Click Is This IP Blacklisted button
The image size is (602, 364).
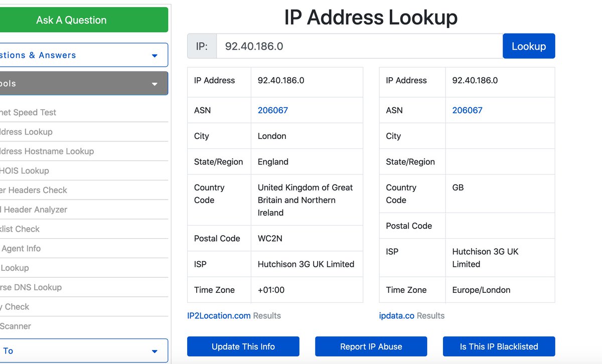pyautogui.click(x=499, y=346)
